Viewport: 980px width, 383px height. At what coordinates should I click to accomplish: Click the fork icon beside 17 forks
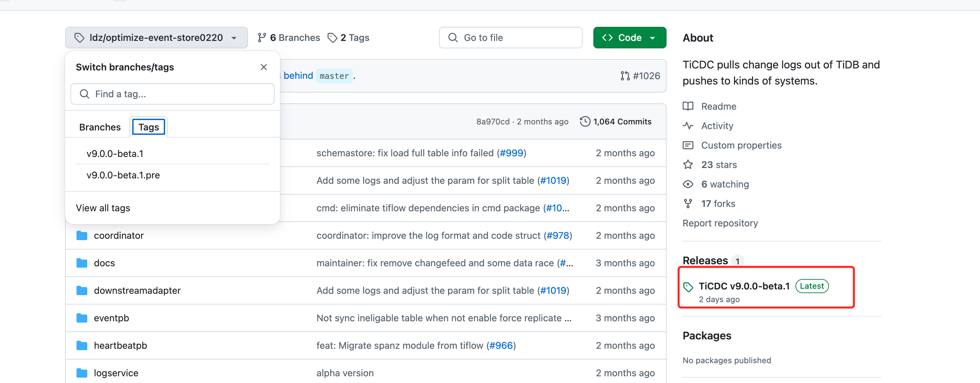688,204
